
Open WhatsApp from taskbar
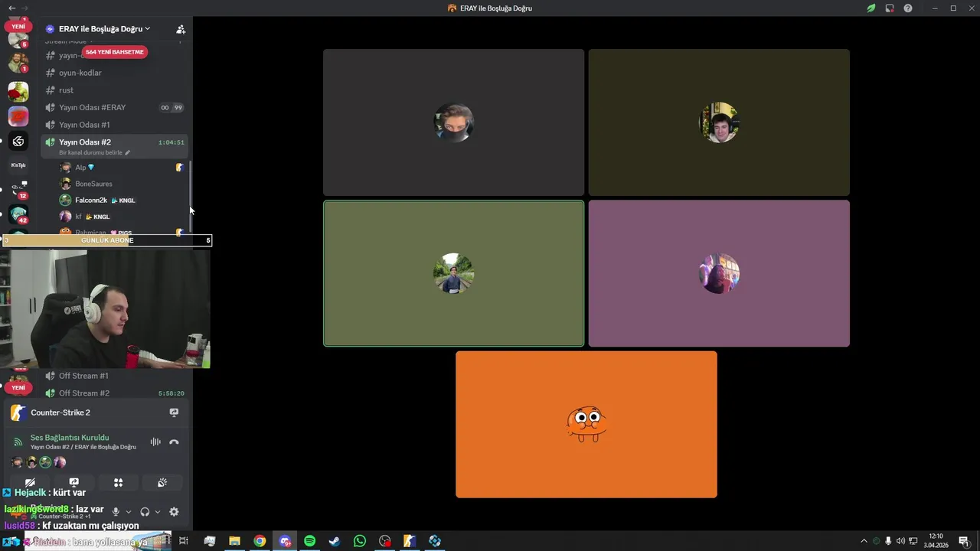tap(360, 541)
